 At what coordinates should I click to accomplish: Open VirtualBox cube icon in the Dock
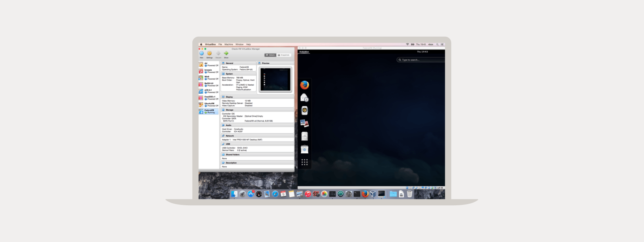(x=373, y=194)
